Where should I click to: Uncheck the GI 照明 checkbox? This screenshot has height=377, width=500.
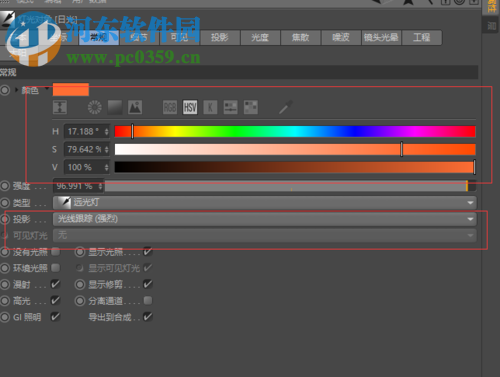pos(55,316)
